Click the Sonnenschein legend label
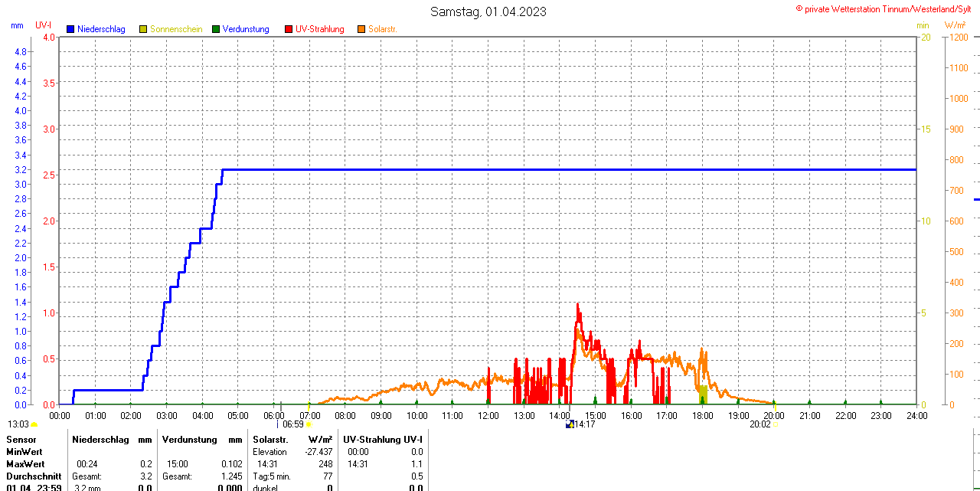The image size is (980, 491). coord(176,29)
